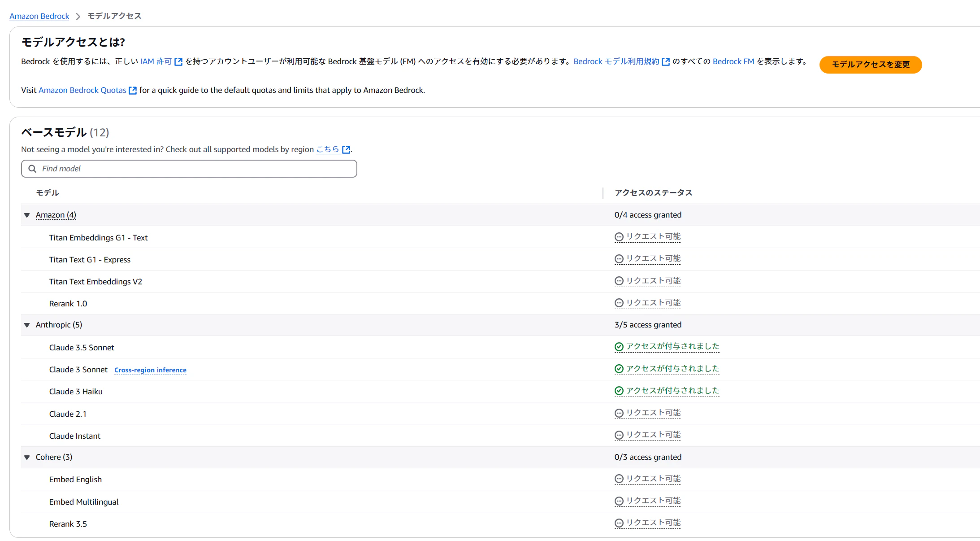Click the status icon for Claude 2.1
Image resolution: width=980 pixels, height=541 pixels.
point(619,413)
